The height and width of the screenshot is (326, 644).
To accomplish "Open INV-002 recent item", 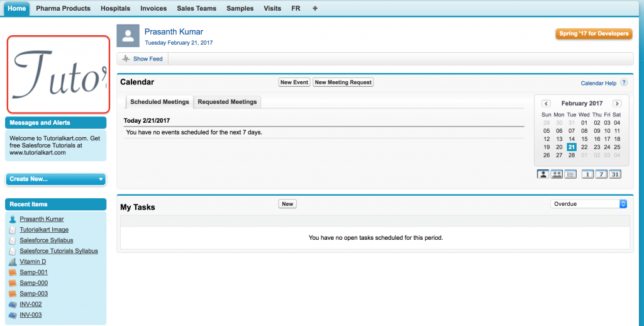I will [31, 305].
